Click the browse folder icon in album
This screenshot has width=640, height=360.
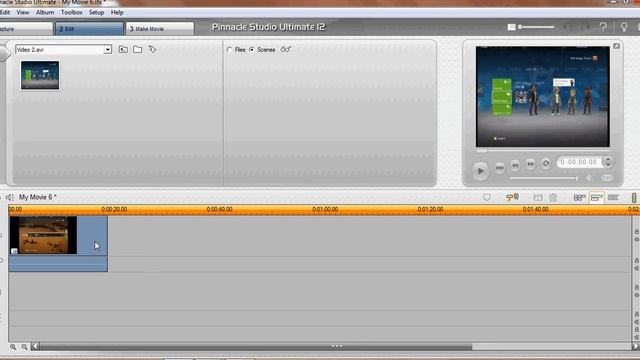138,49
